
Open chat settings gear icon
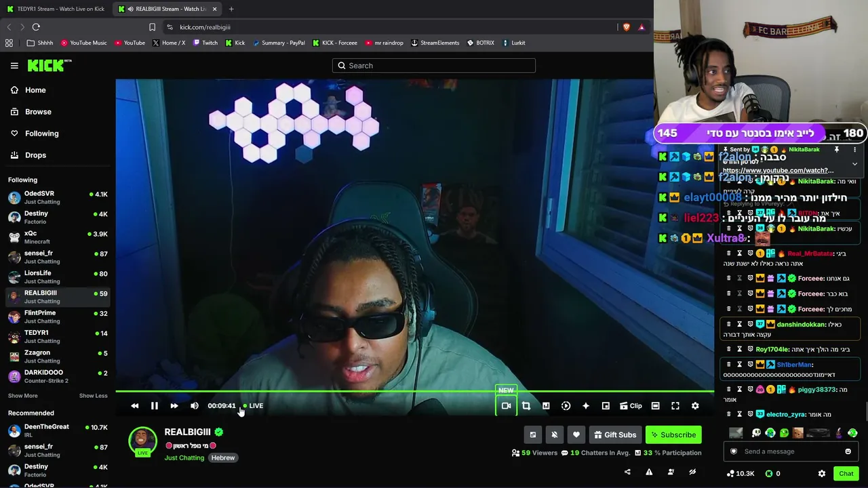(x=822, y=474)
